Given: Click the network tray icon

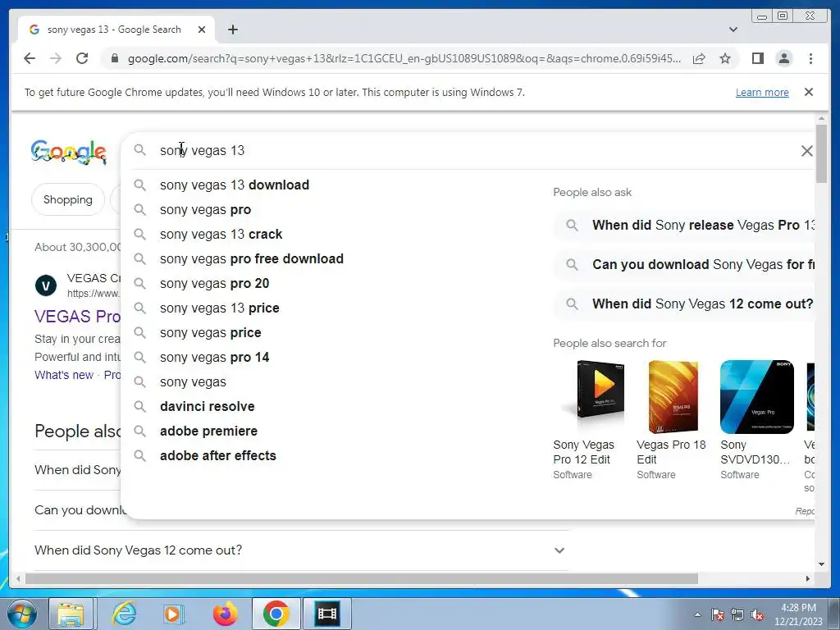Looking at the screenshot, I should tap(737, 614).
